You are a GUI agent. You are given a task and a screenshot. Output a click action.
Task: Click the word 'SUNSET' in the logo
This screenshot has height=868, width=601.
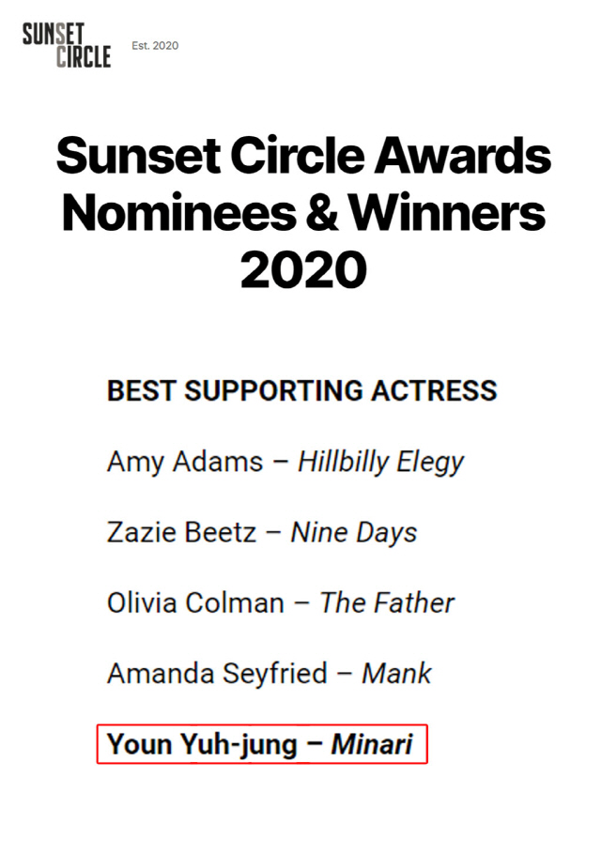point(54,34)
